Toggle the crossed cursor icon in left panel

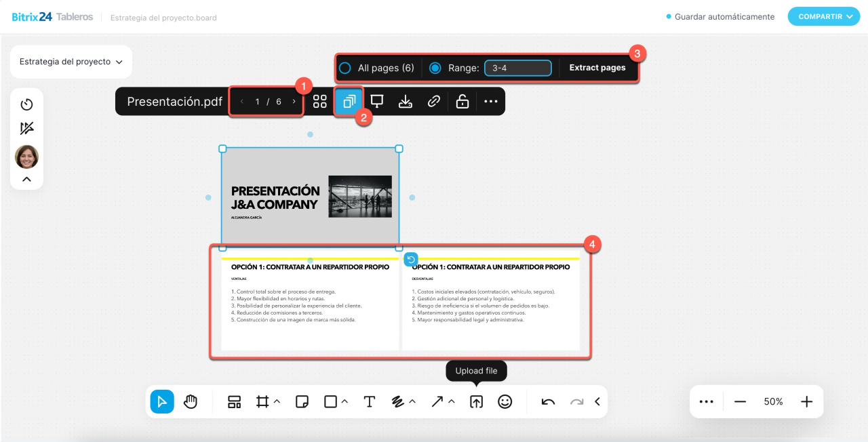[27, 129]
